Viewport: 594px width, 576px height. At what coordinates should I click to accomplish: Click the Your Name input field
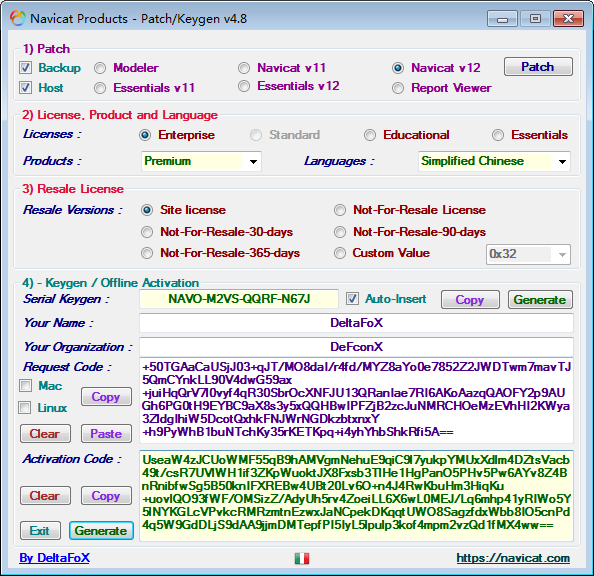356,323
